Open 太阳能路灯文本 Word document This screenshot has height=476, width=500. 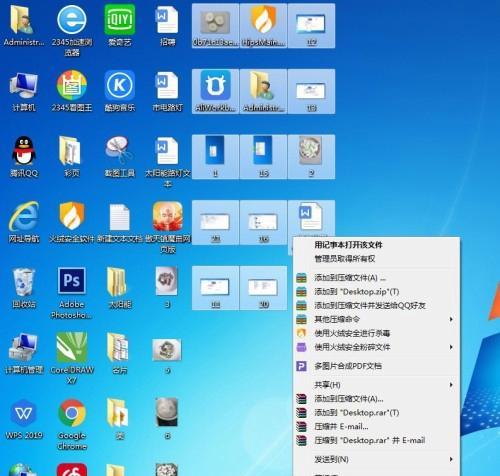pos(167,151)
